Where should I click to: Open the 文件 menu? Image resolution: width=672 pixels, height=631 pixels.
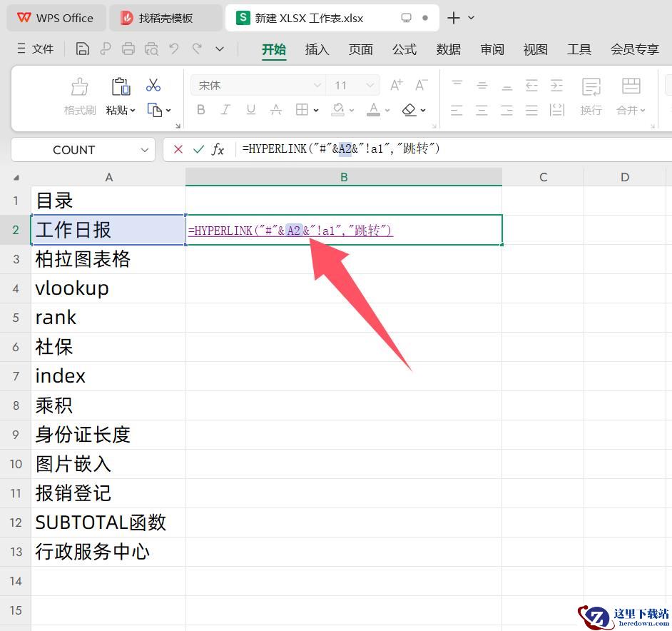35,49
